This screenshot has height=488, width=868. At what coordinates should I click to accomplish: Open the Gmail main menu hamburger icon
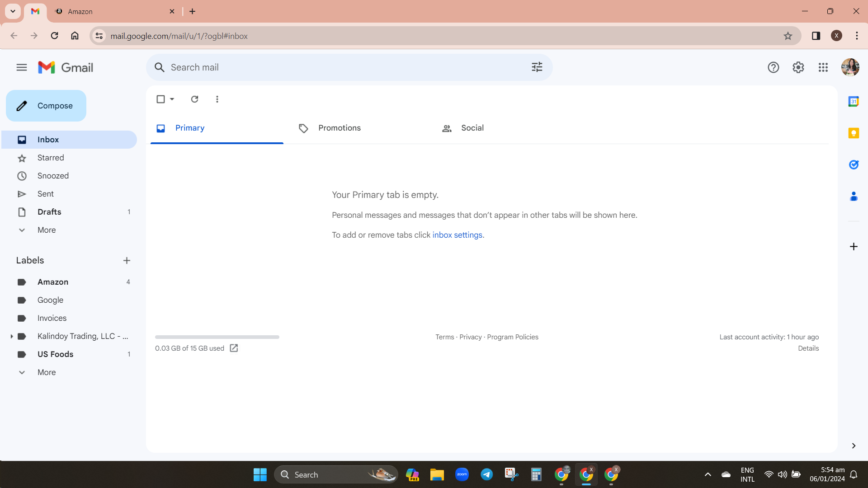[21, 67]
